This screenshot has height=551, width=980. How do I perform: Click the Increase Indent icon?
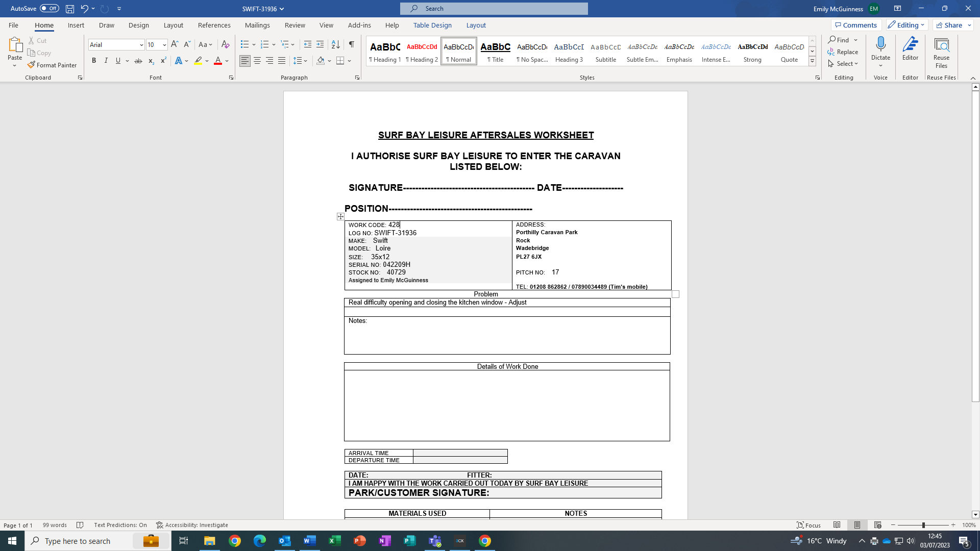click(320, 44)
